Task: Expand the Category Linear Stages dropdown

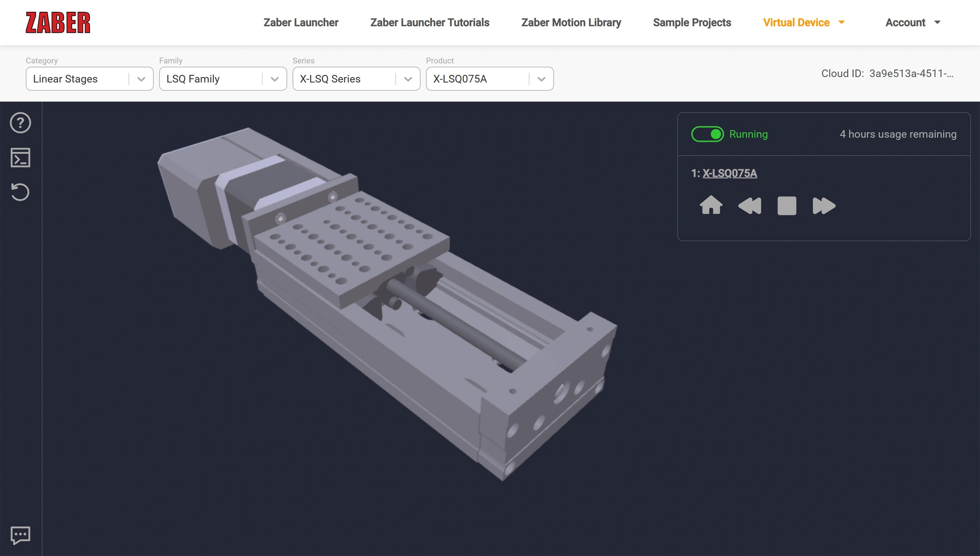Action: coord(89,79)
